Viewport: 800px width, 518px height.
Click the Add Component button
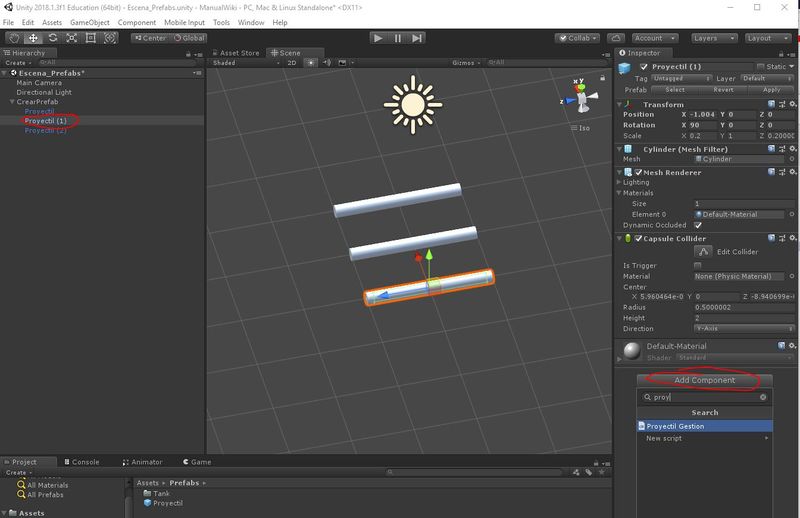[x=704, y=380]
